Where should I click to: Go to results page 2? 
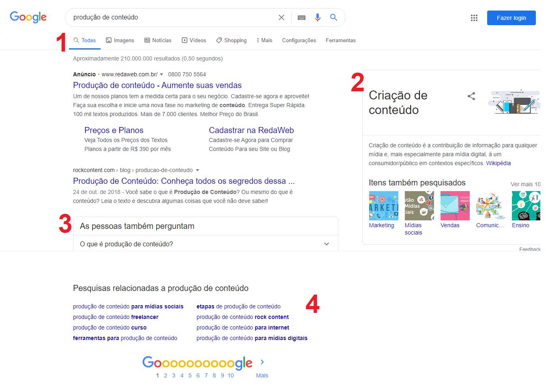click(x=166, y=375)
